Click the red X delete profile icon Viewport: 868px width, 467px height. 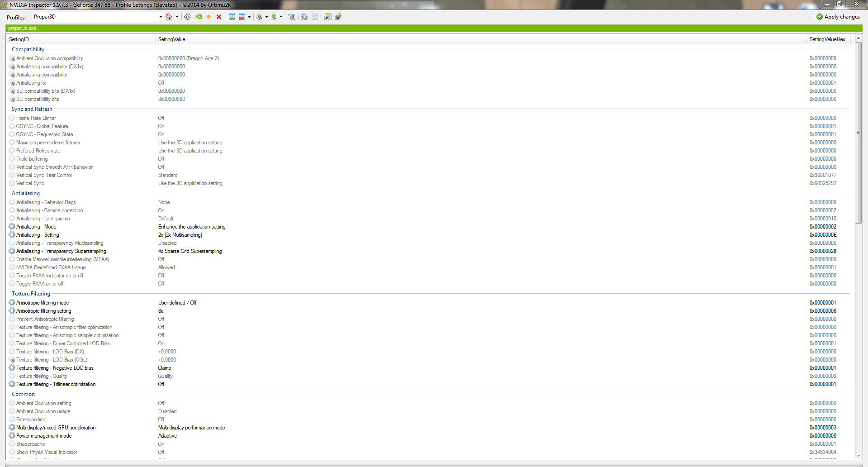tap(219, 17)
